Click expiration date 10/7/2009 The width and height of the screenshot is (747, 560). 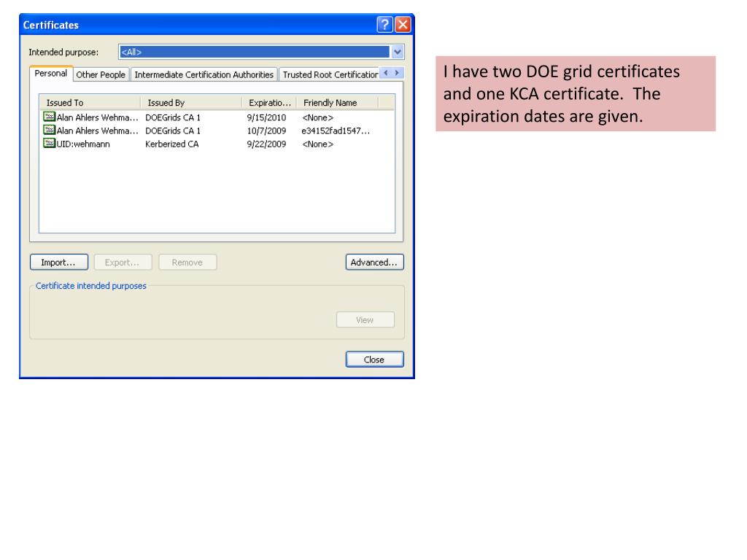(x=266, y=131)
